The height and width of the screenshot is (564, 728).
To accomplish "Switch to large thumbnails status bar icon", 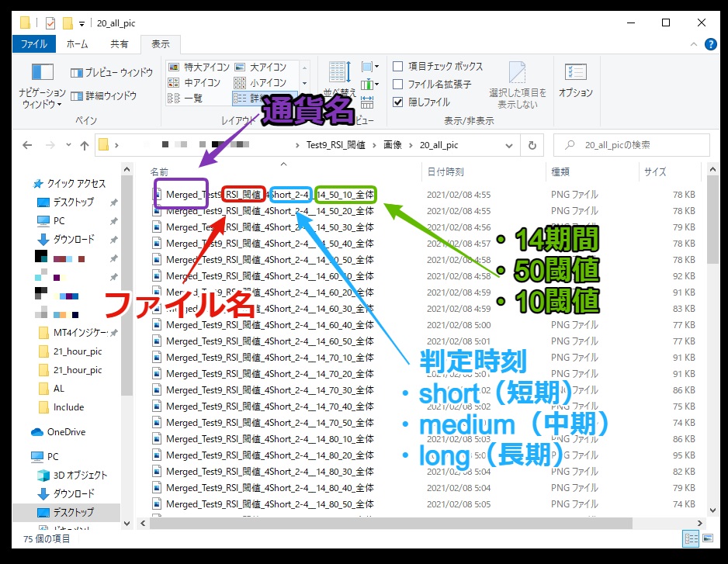I will pyautogui.click(x=708, y=538).
